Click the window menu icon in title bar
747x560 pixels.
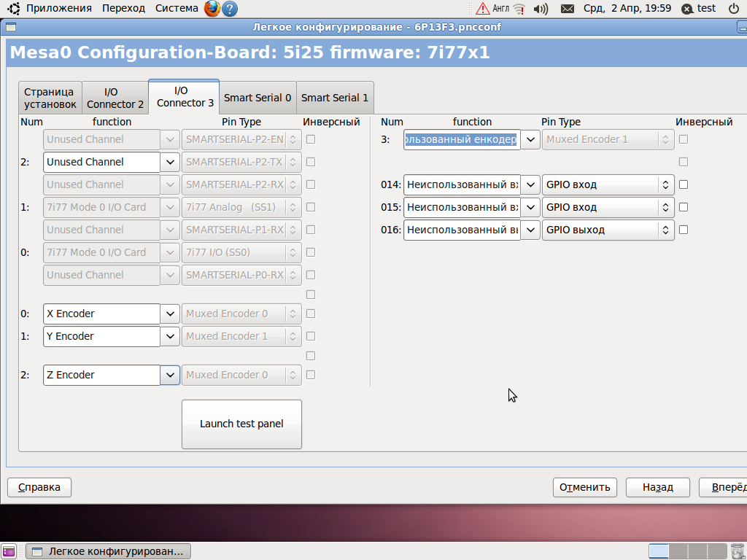(x=11, y=27)
